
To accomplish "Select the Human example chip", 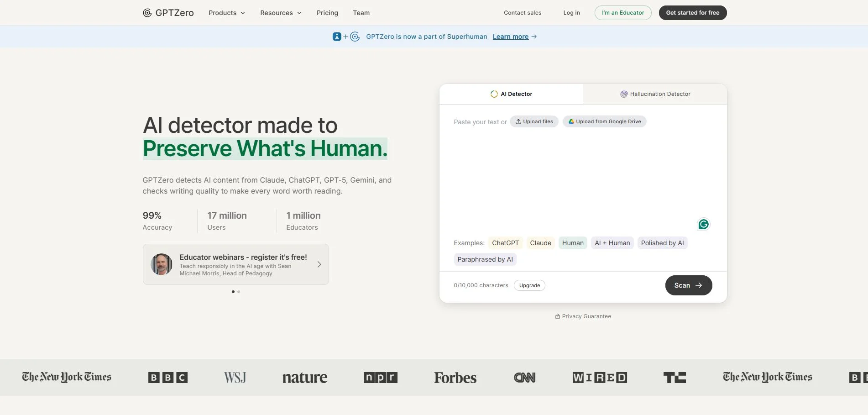I will (x=573, y=243).
